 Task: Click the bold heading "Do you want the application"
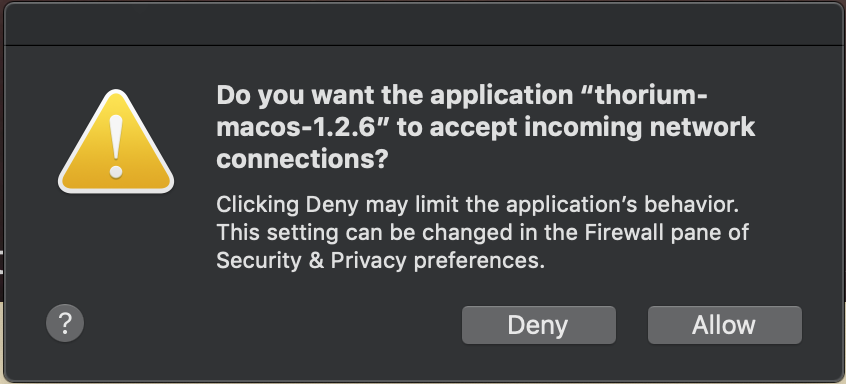point(394,95)
